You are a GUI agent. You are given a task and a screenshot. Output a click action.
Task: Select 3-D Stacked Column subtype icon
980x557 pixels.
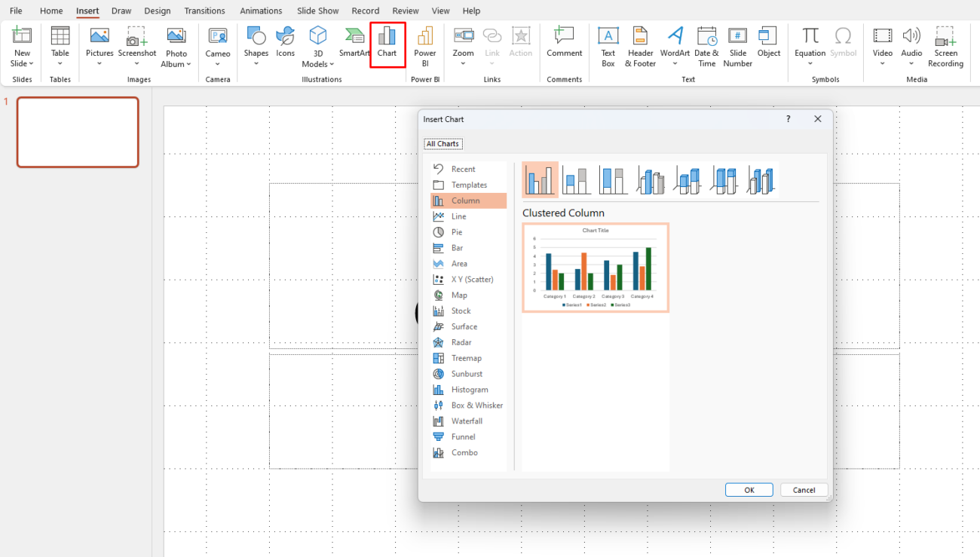pyautogui.click(x=688, y=180)
